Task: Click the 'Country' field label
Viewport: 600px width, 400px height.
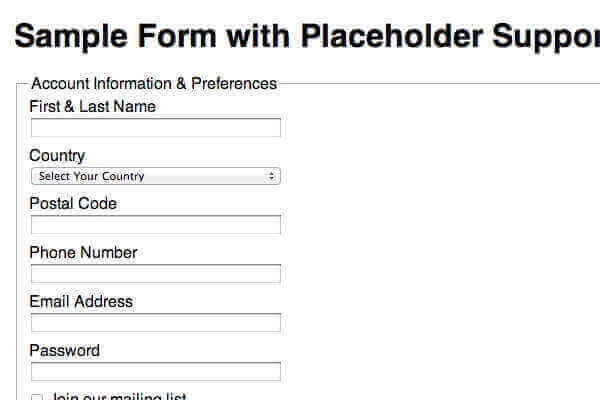Action: click(x=57, y=156)
